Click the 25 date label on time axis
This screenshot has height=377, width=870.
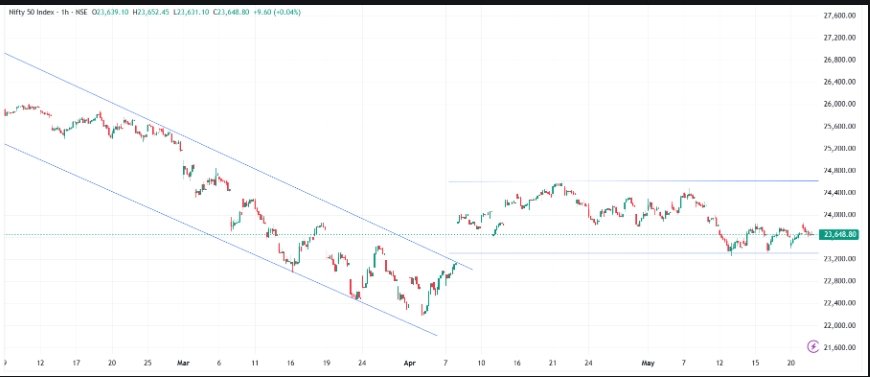(x=148, y=364)
